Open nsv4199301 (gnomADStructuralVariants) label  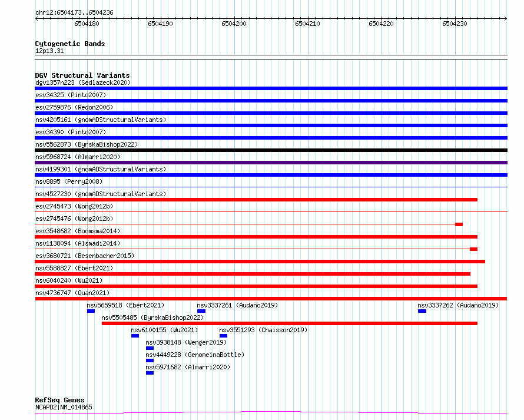101,169
